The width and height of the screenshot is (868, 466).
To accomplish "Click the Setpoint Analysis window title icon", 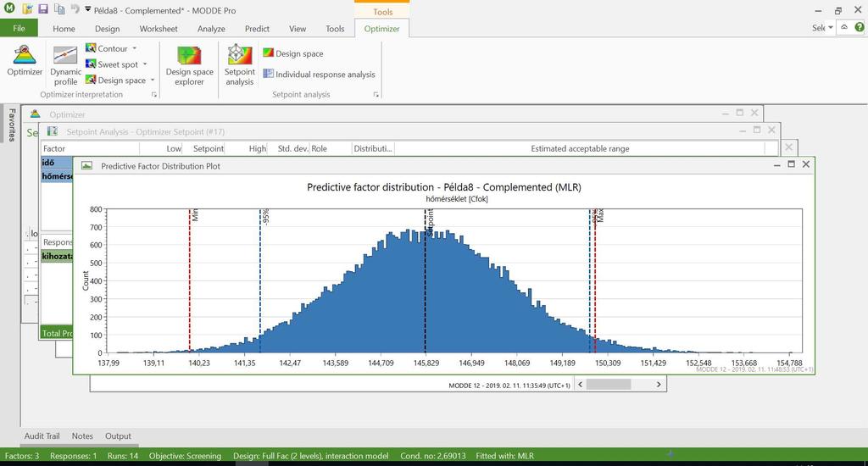I will click(x=53, y=131).
